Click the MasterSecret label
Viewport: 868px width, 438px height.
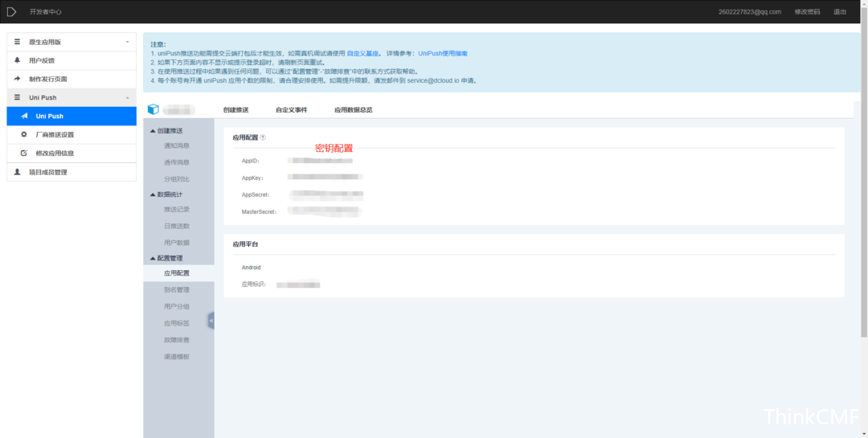[x=259, y=211]
